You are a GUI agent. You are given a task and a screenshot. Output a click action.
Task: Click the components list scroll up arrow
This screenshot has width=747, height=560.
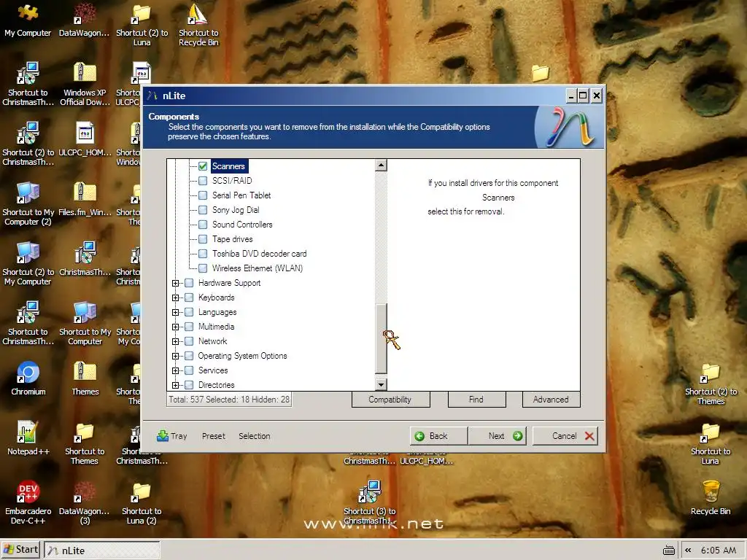381,166
